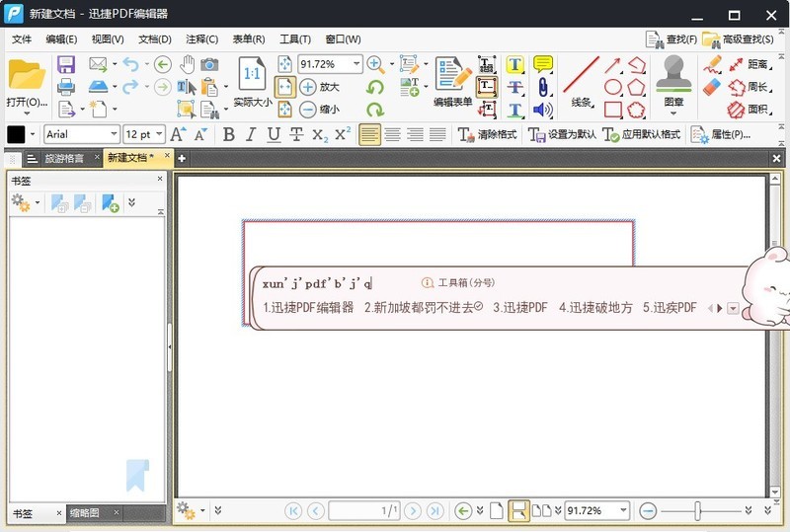Toggle Underline text formatting
This screenshot has width=790, height=532.
(x=274, y=135)
